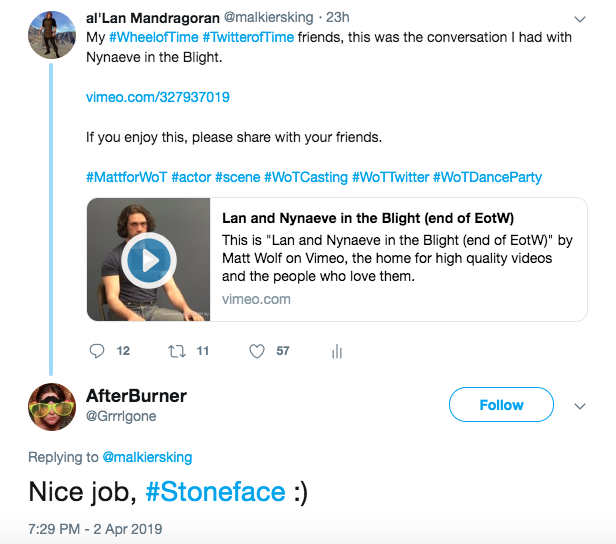Viewport: 616px width, 544px height.
Task: Open the #WoTDanceParty hashtag
Action: [x=487, y=177]
